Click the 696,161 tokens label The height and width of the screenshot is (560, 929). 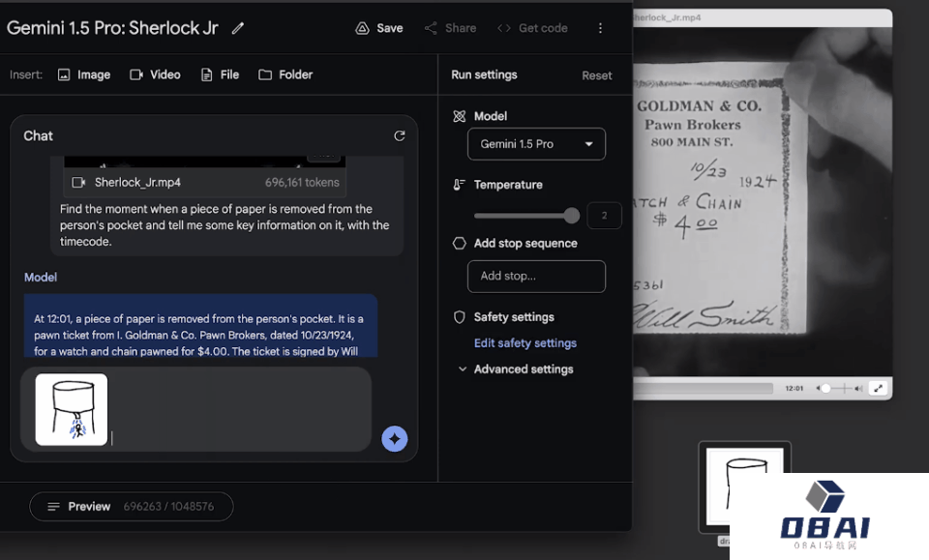(302, 183)
